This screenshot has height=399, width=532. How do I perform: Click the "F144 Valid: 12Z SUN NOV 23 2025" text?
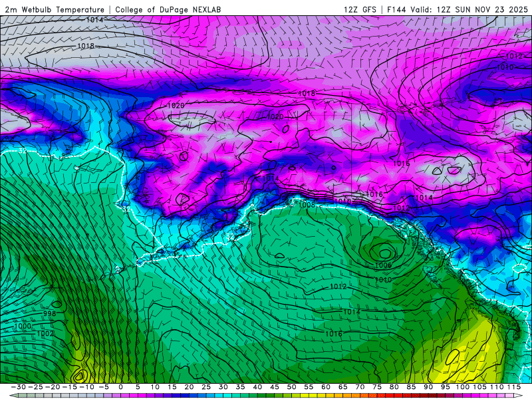point(458,9)
